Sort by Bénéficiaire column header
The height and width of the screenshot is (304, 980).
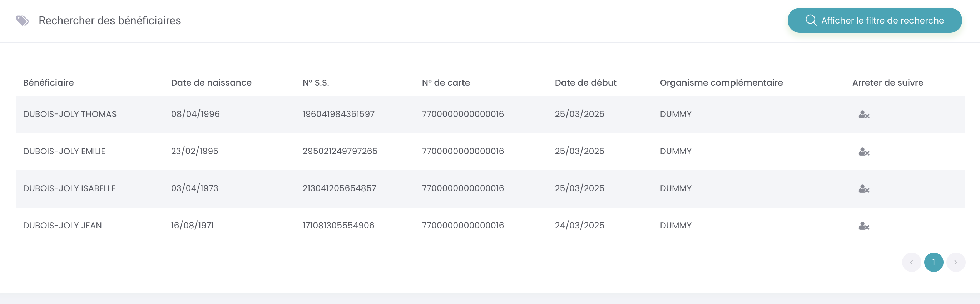[x=48, y=82]
